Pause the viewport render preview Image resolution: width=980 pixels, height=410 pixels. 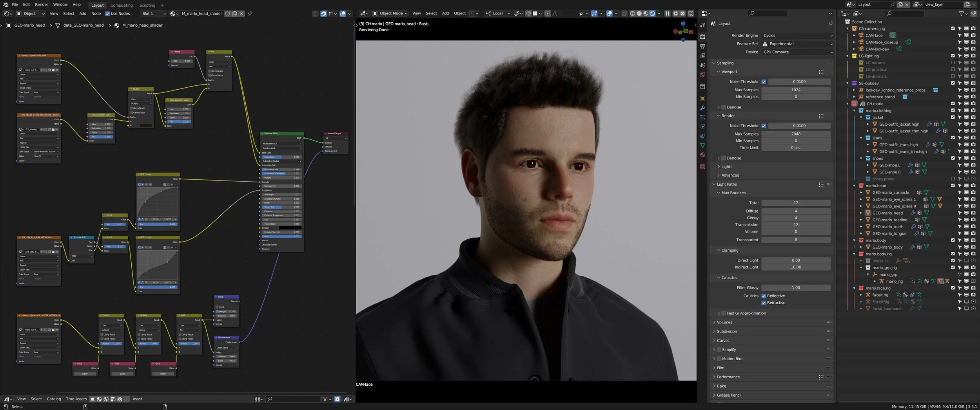point(667,13)
